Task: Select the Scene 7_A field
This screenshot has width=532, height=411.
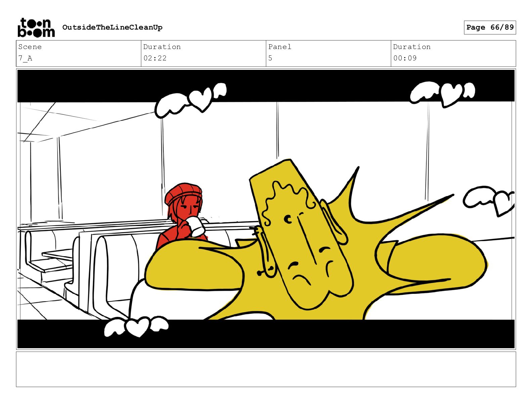Action: tap(79, 53)
